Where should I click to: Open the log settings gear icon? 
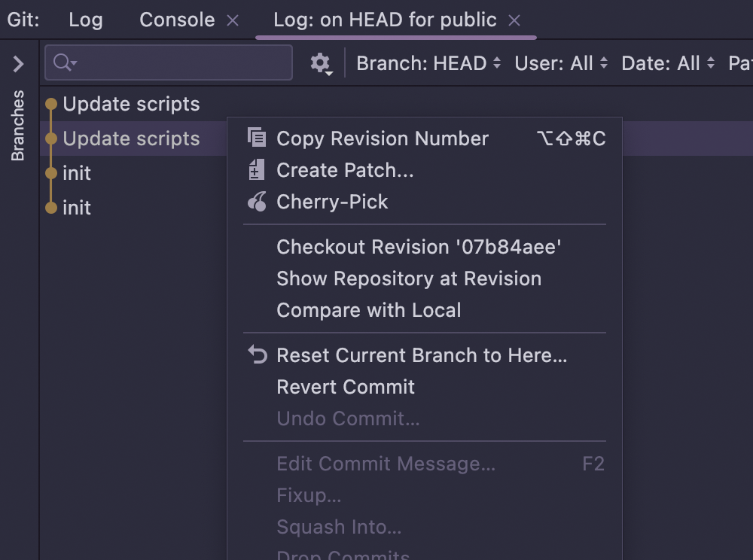[321, 64]
